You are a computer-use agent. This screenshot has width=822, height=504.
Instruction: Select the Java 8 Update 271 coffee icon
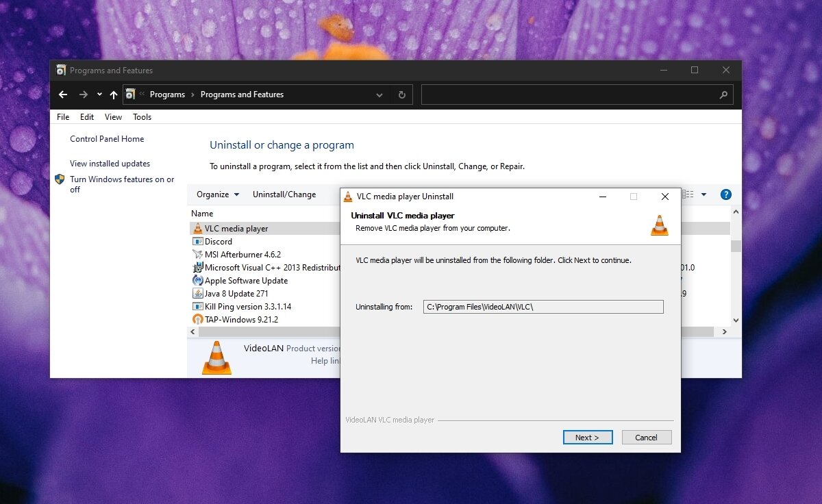pos(198,293)
